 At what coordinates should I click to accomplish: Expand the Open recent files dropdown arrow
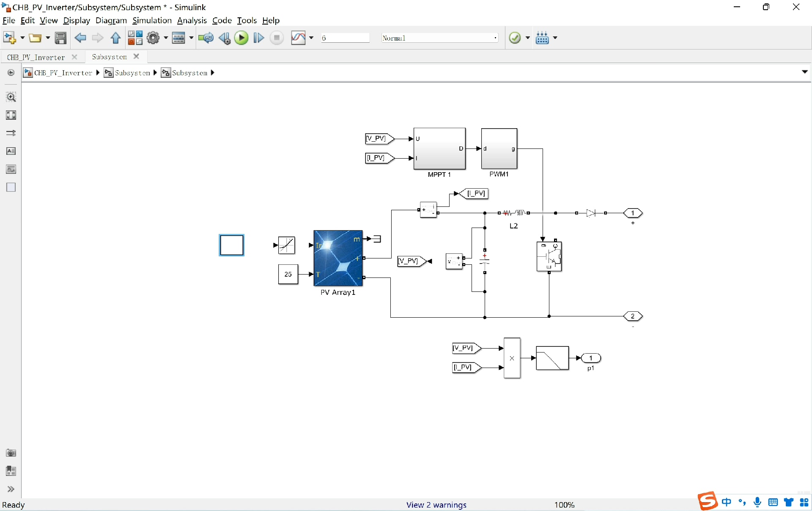[48, 38]
